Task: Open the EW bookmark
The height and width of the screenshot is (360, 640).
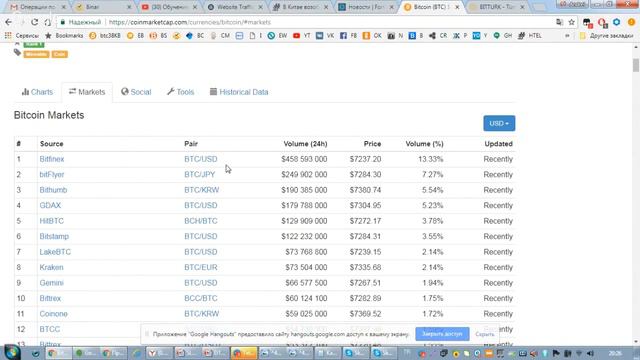Action: point(278,36)
